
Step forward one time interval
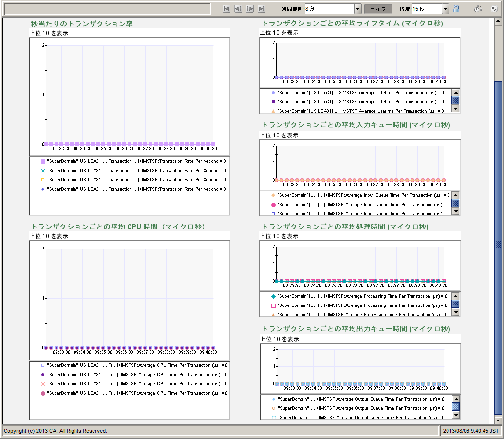[x=250, y=9]
